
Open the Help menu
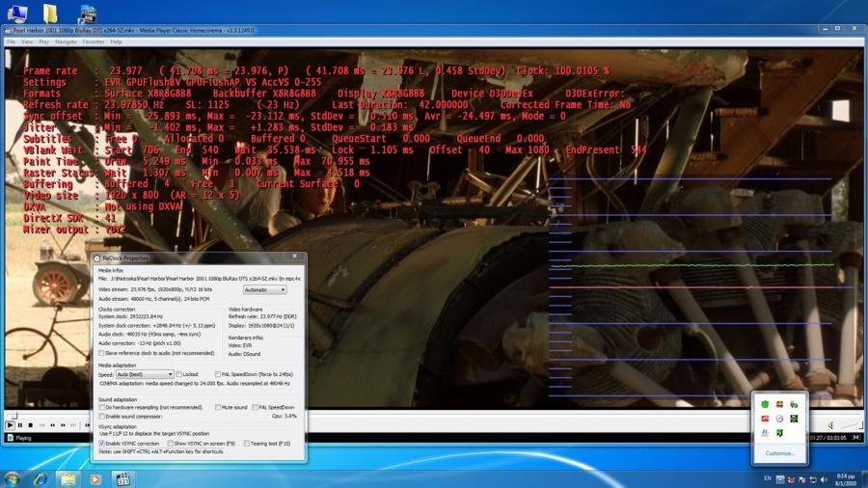click(x=116, y=41)
